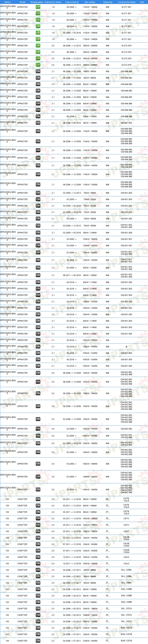
Task: Click the ON icon in the row with engine code #
Action: 38,346
